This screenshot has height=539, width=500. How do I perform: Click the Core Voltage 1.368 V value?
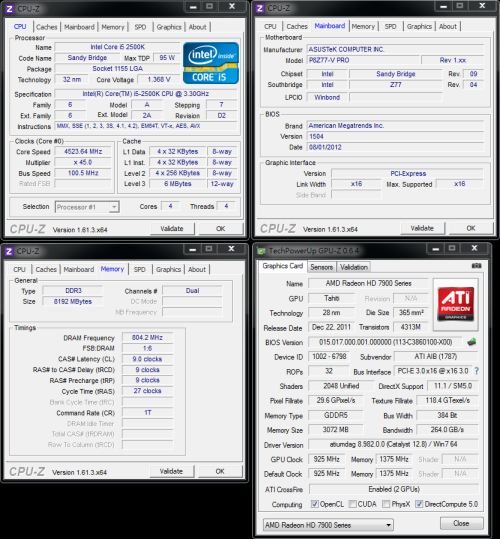click(159, 79)
